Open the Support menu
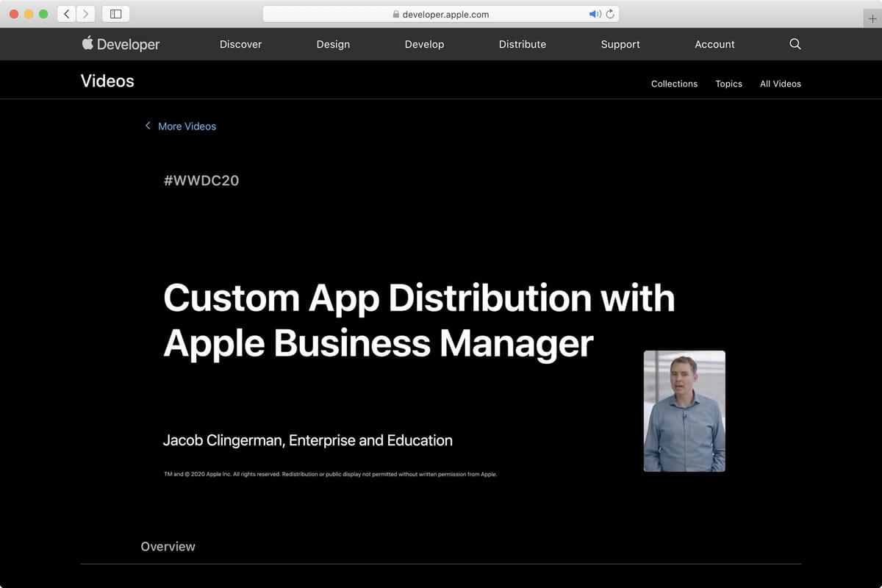The height and width of the screenshot is (588, 882). [x=620, y=44]
